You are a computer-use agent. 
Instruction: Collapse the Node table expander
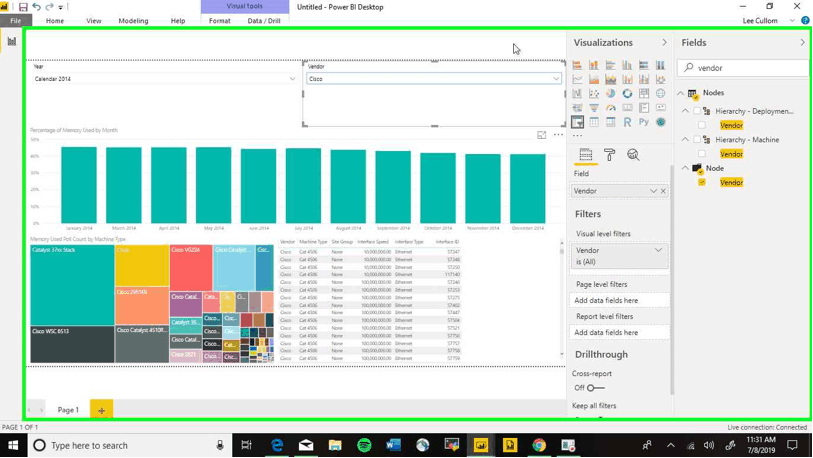(x=685, y=168)
